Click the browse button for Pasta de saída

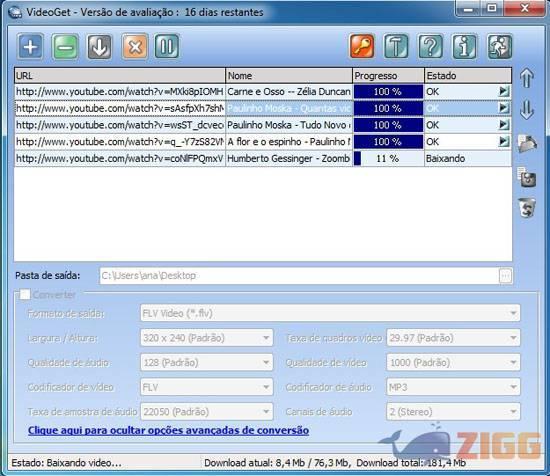click(x=505, y=276)
